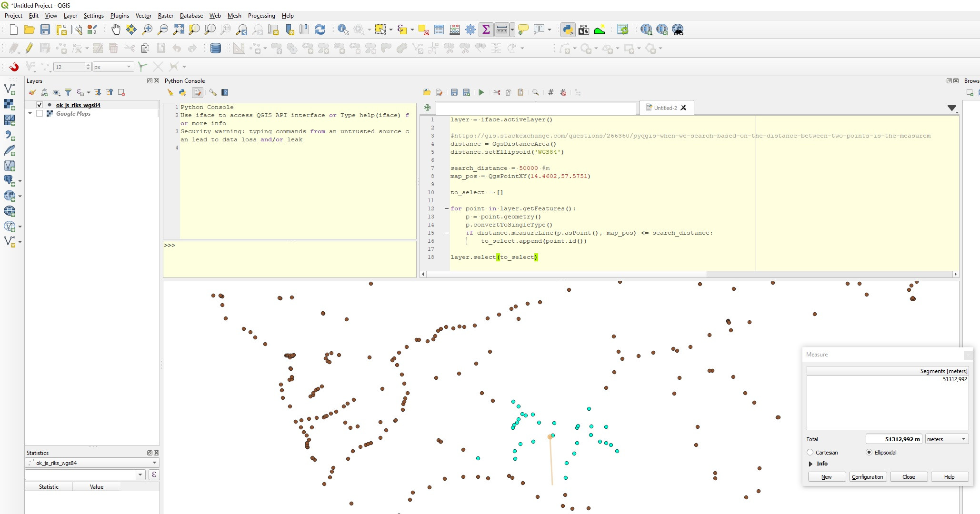Click New button in Measure dialog

point(827,477)
